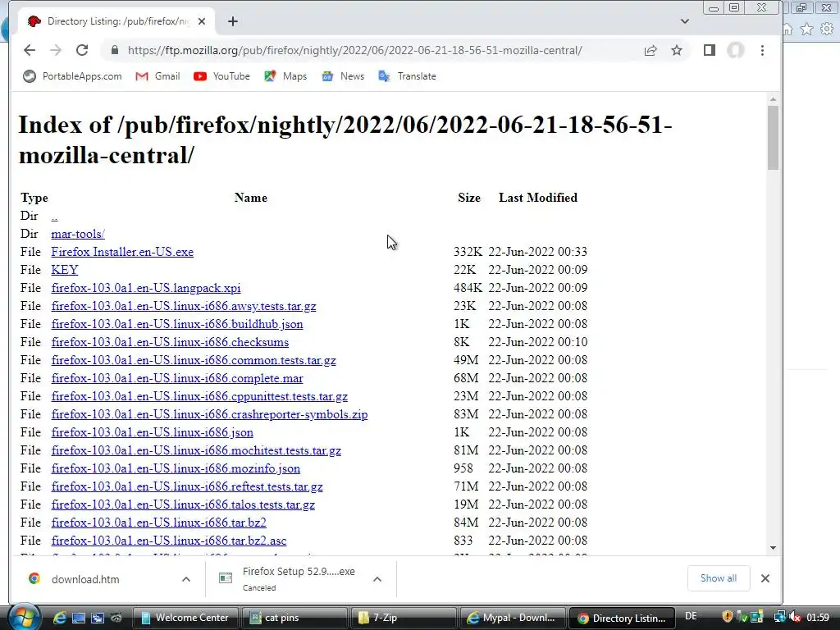Click the network tray icon

(780, 617)
